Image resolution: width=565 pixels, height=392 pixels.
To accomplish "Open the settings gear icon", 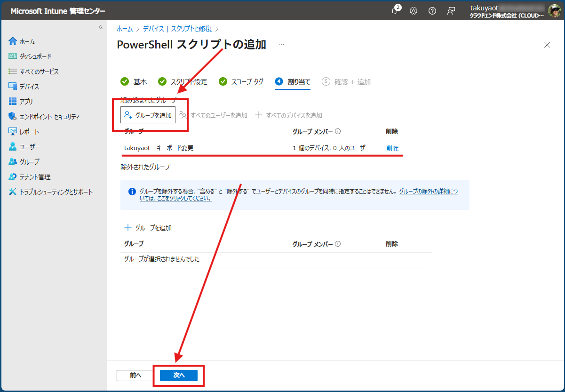I will 414,11.
